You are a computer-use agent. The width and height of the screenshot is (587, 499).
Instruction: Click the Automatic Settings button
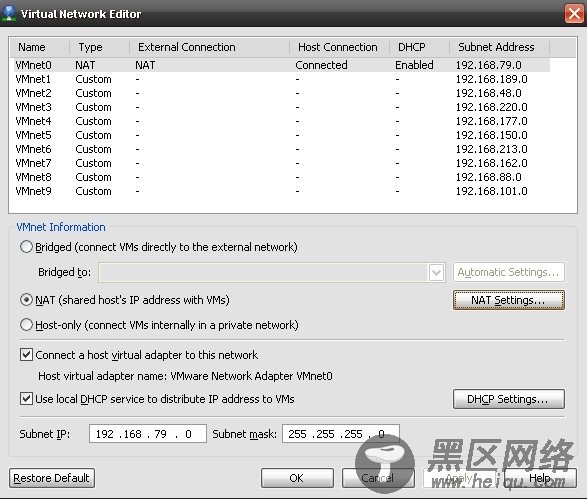pos(508,272)
